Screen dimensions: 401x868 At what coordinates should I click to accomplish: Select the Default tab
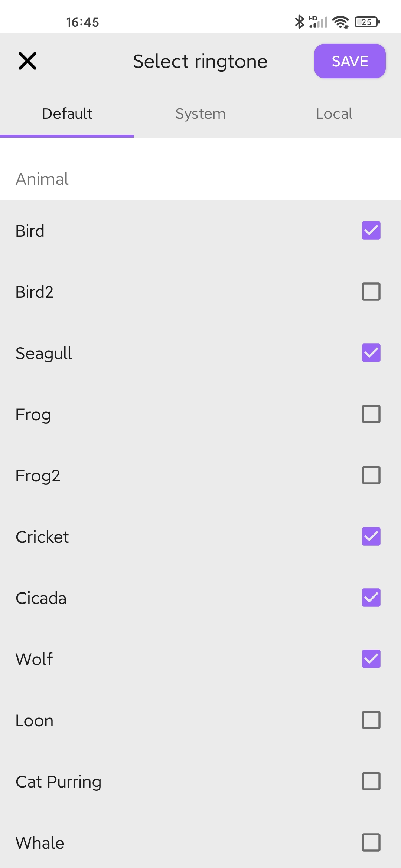click(x=67, y=114)
